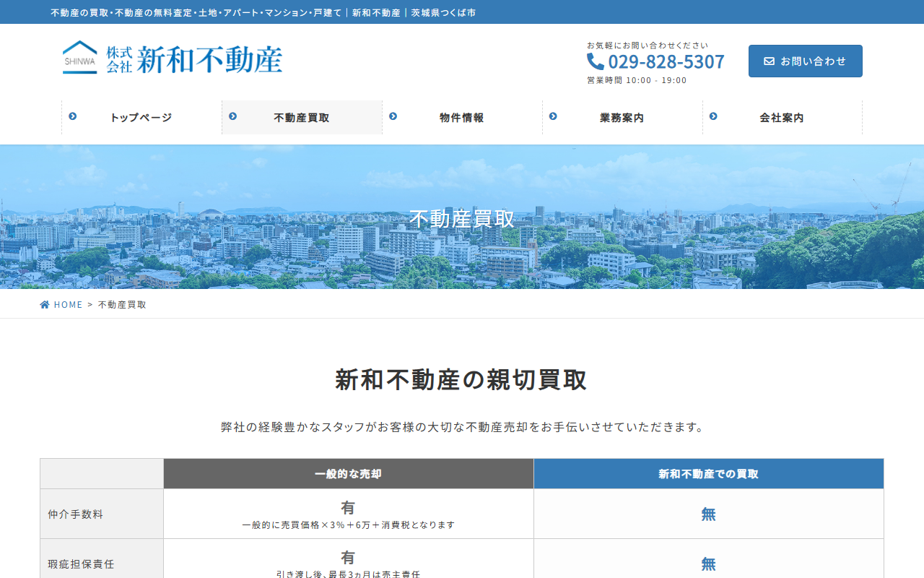Click the 瑕疵担保責任 row label

coord(81,564)
